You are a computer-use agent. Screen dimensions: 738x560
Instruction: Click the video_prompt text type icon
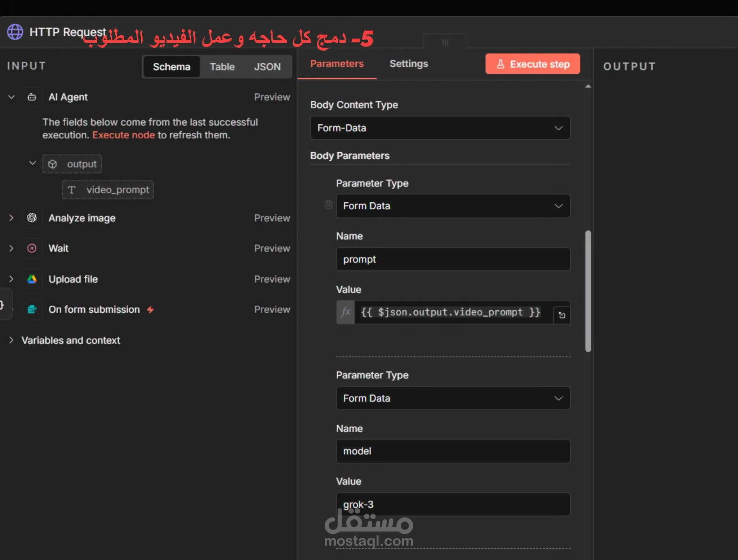point(72,190)
